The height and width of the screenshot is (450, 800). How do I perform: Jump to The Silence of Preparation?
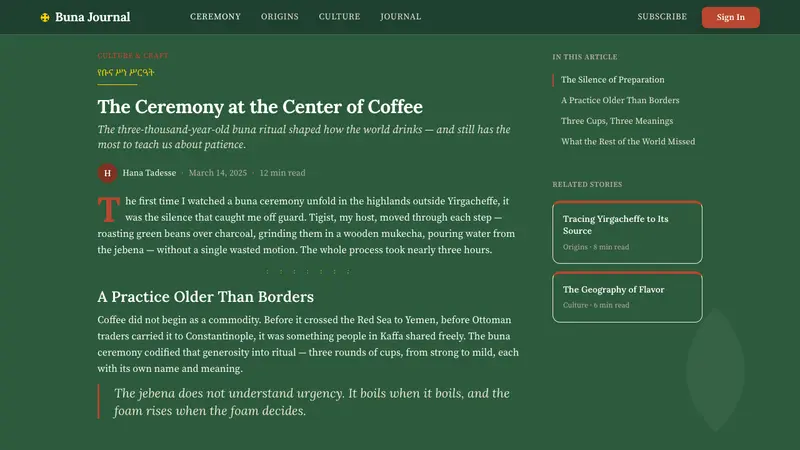click(612, 80)
